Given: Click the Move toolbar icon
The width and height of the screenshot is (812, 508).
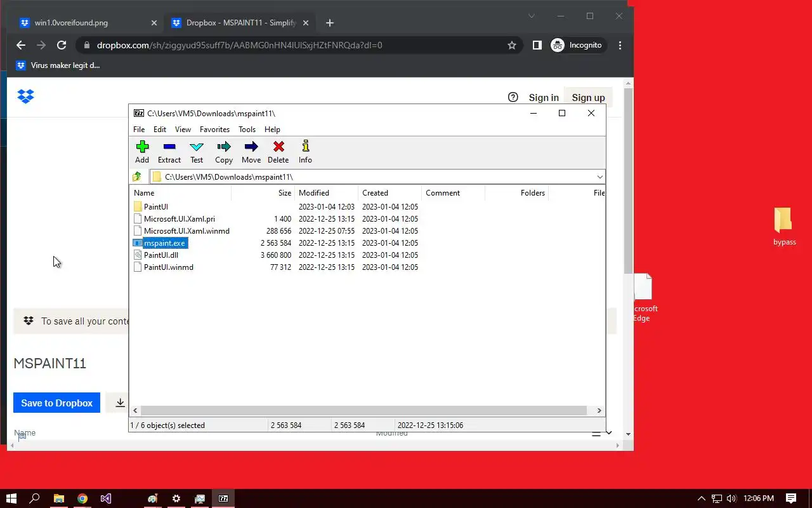Looking at the screenshot, I should click(251, 152).
